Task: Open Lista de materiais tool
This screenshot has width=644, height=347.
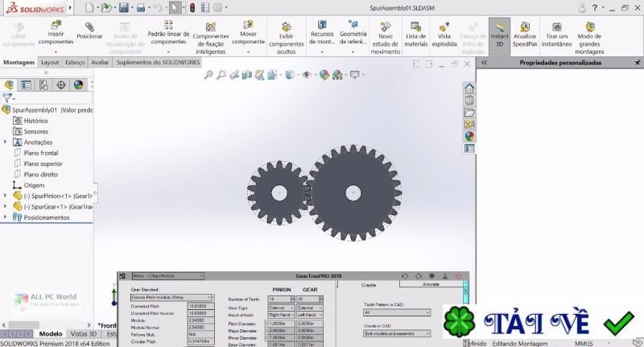Action: click(416, 35)
